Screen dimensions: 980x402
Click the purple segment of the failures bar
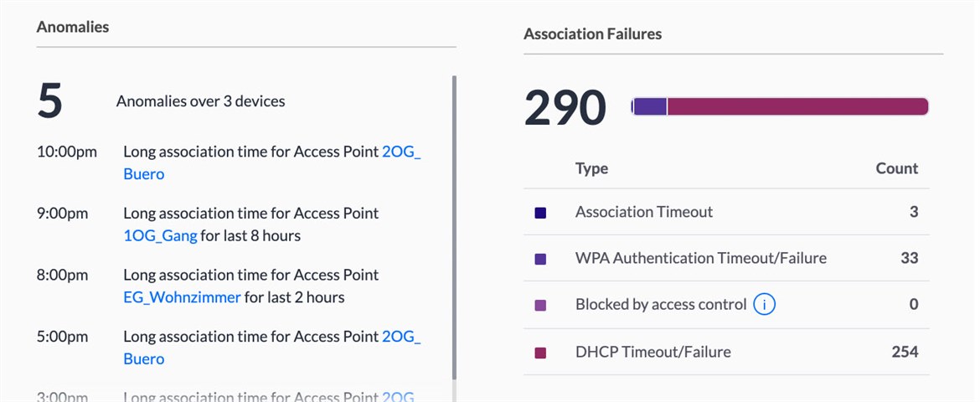point(650,106)
